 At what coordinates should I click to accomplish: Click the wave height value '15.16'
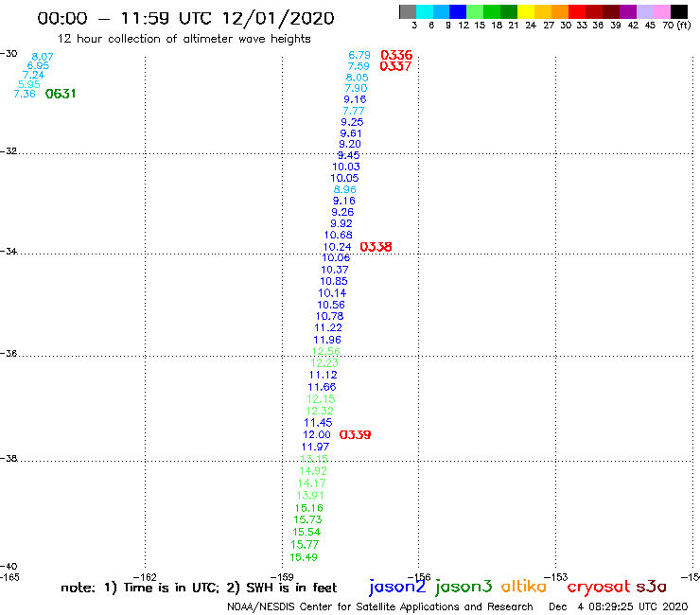(x=309, y=508)
